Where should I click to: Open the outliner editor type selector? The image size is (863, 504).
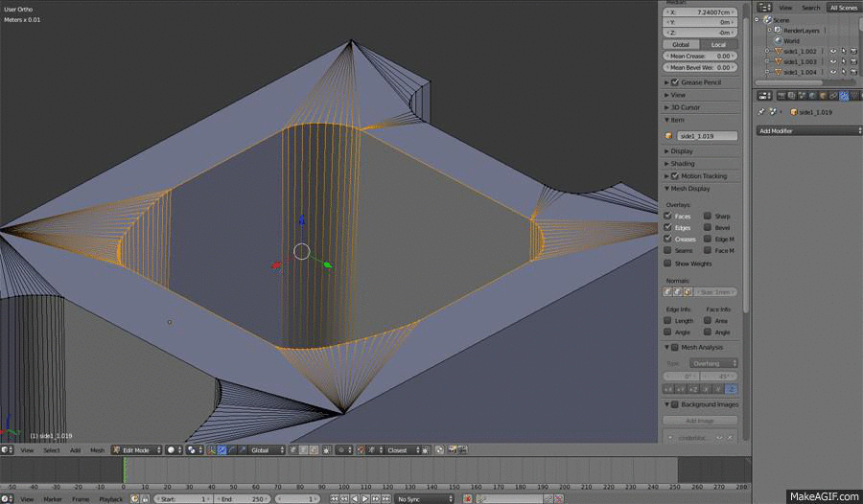764,7
